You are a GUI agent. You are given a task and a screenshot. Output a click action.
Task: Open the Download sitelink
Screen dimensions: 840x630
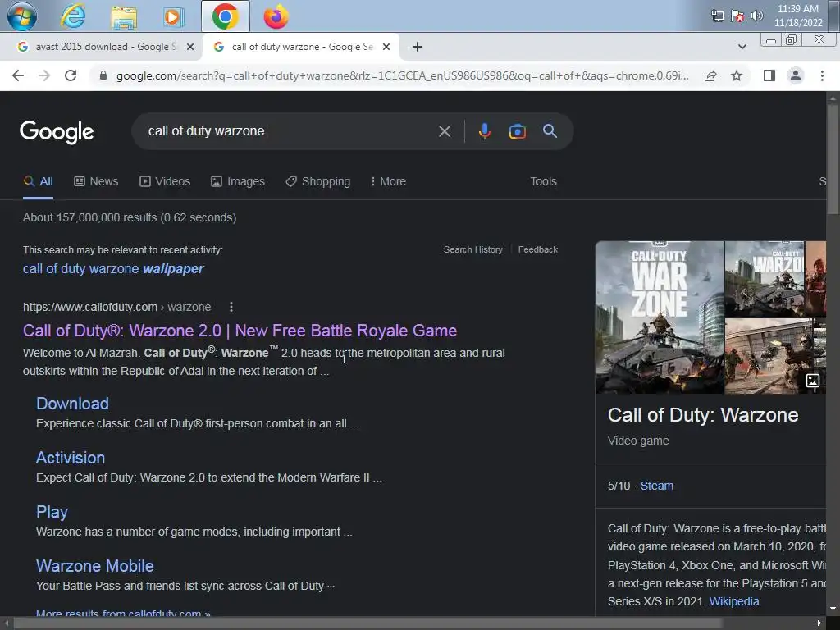coord(72,404)
